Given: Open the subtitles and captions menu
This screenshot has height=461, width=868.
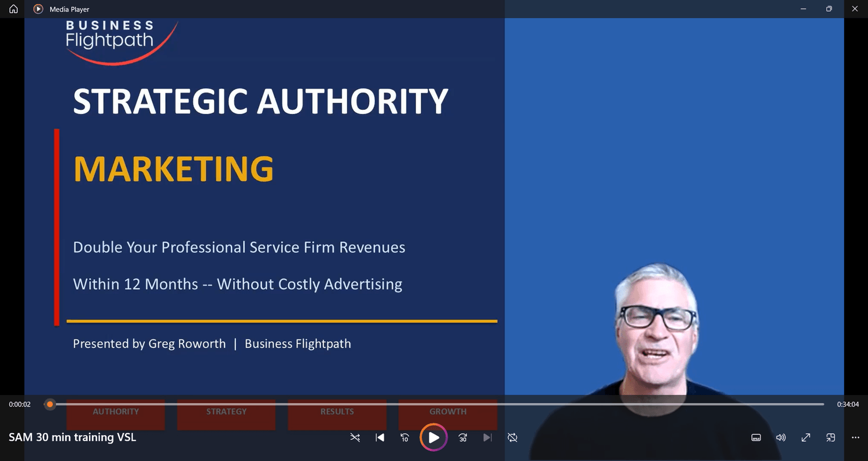Looking at the screenshot, I should (x=756, y=438).
